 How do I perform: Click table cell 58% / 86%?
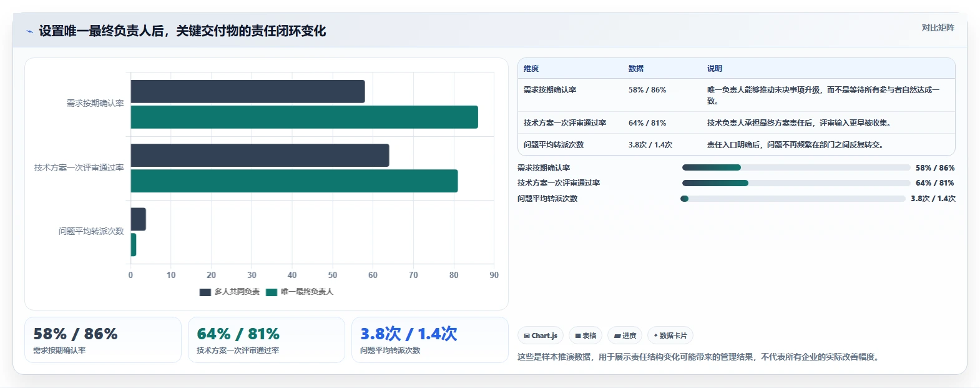[647, 90]
